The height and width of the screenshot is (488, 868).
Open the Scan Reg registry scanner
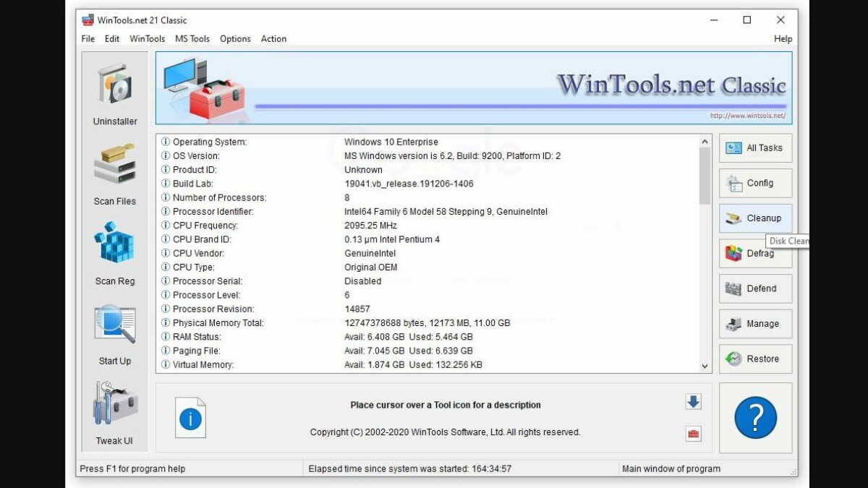[x=114, y=254]
